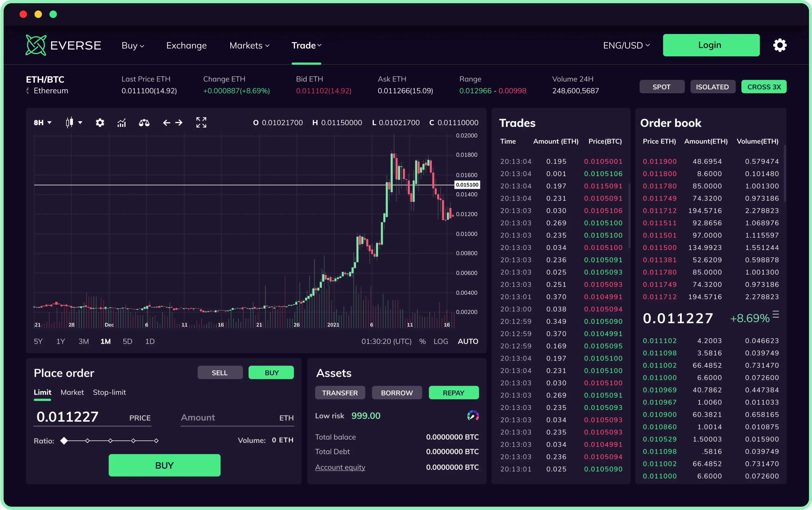Select the ISOLATED margin mode
812x510 pixels.
click(712, 87)
